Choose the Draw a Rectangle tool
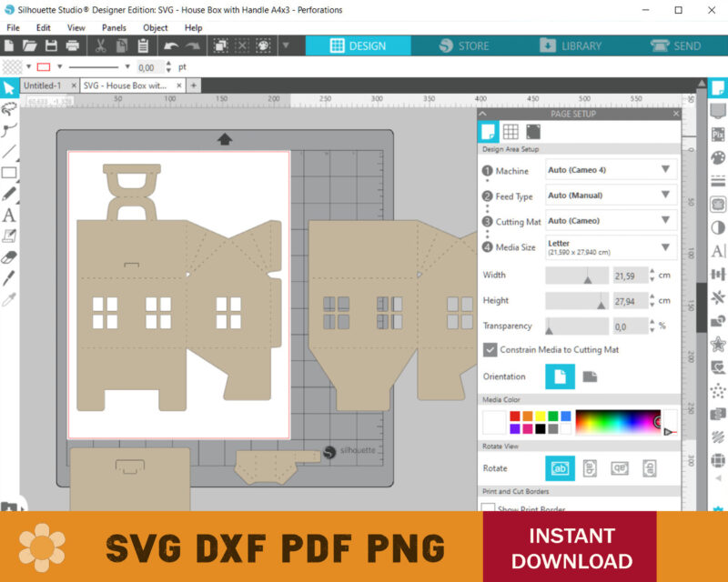Viewport: 728px width, 582px height. [9, 173]
